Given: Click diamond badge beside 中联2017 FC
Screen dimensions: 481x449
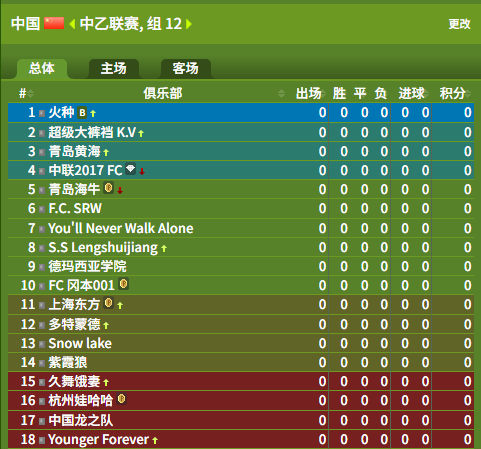Looking at the screenshot, I should coord(130,169).
